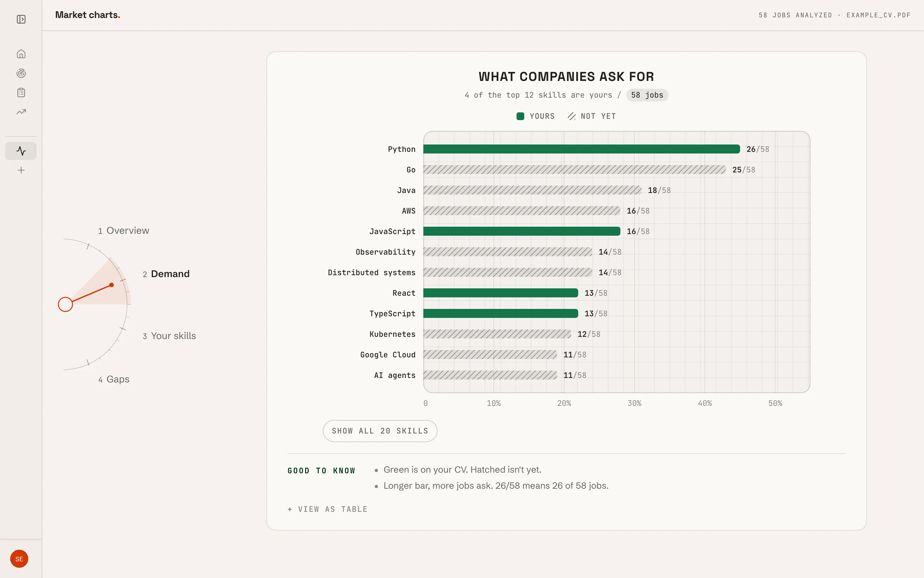Open the trending-up arrow icon
The width and height of the screenshot is (924, 578).
click(x=21, y=112)
